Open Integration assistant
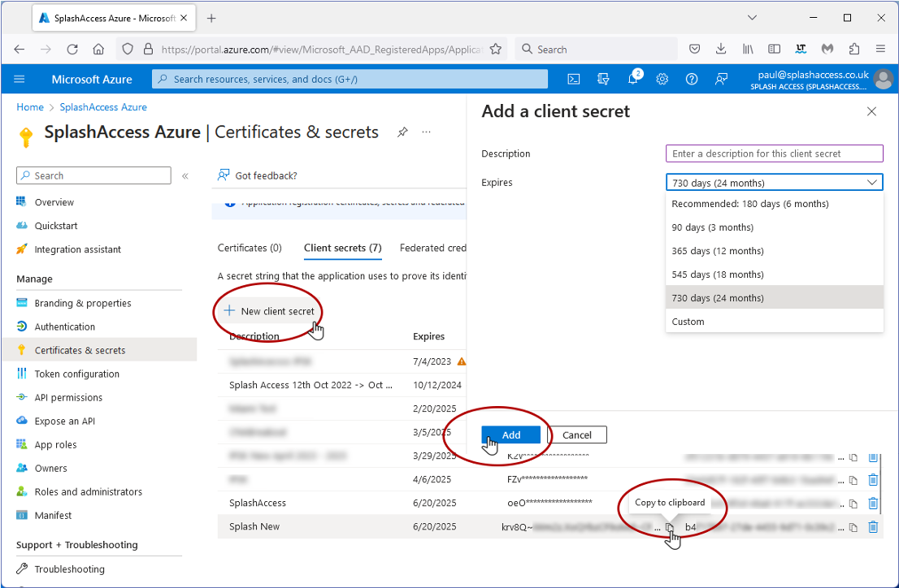The image size is (899, 588). click(77, 249)
